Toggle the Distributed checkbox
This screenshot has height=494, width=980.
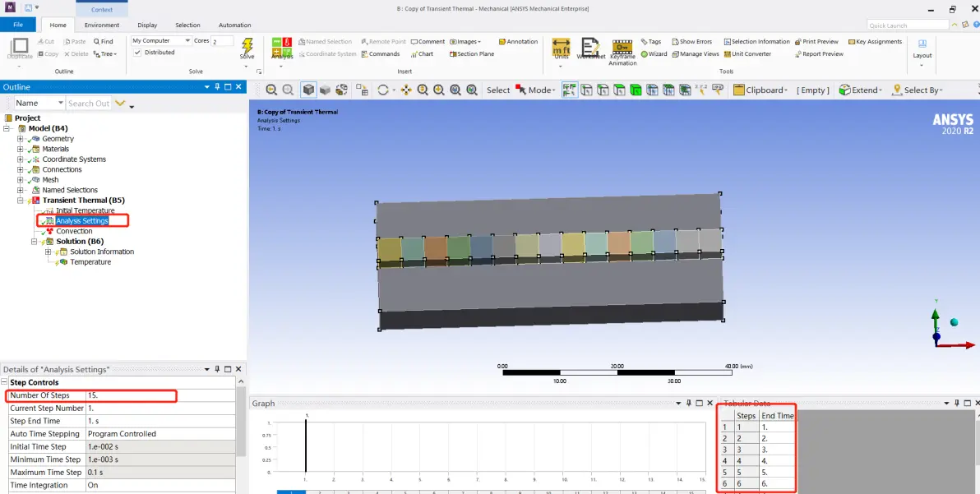137,53
